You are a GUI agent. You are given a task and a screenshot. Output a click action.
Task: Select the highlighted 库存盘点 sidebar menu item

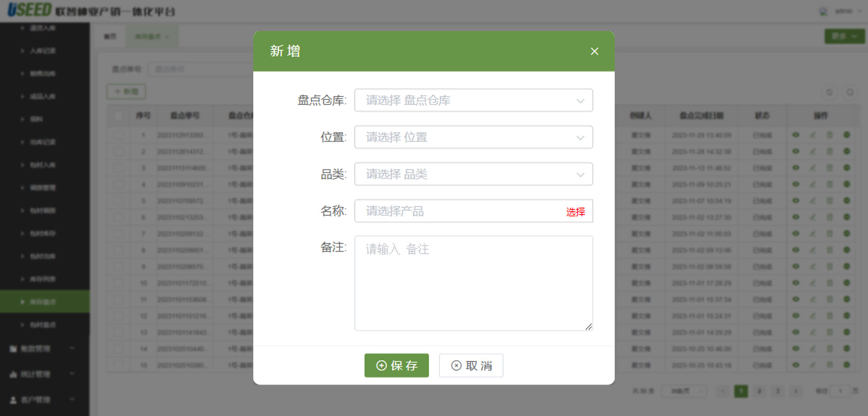[x=43, y=302]
